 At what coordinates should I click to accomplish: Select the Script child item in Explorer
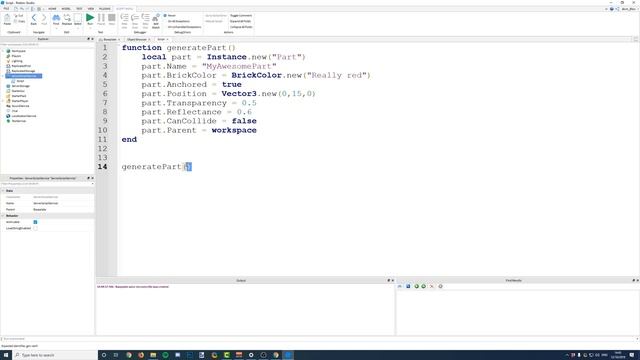pos(20,81)
